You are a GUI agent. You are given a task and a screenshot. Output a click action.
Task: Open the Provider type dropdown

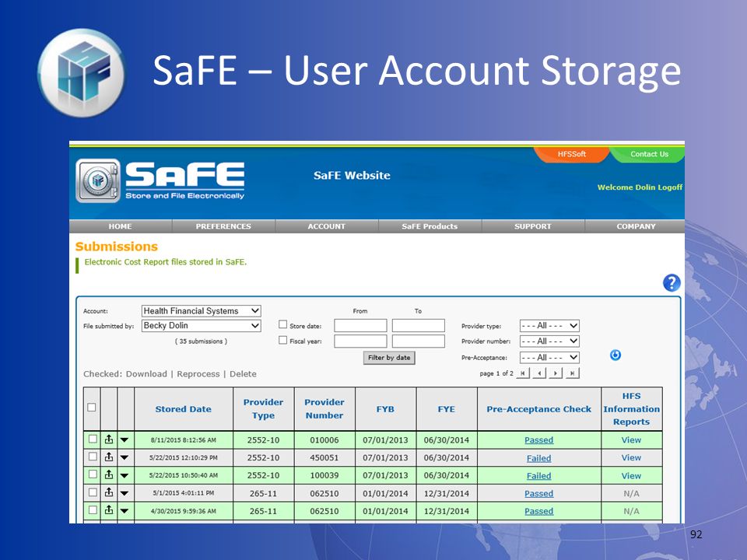[x=549, y=326]
